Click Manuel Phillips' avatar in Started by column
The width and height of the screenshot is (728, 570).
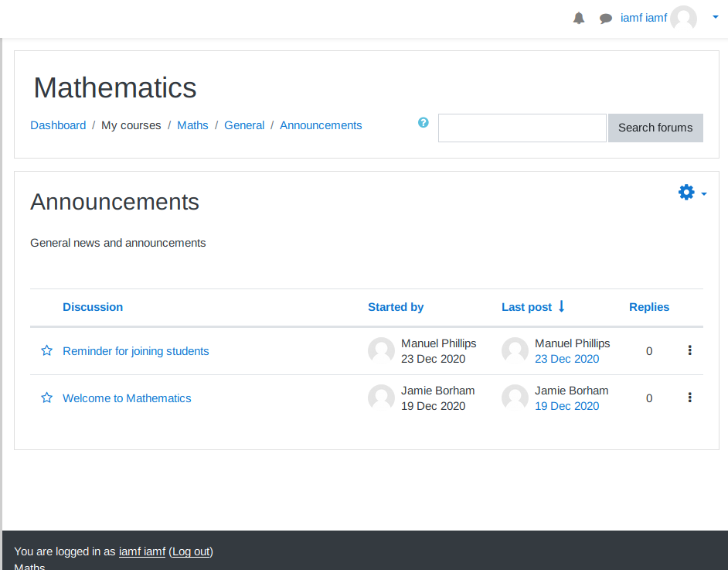(x=381, y=350)
